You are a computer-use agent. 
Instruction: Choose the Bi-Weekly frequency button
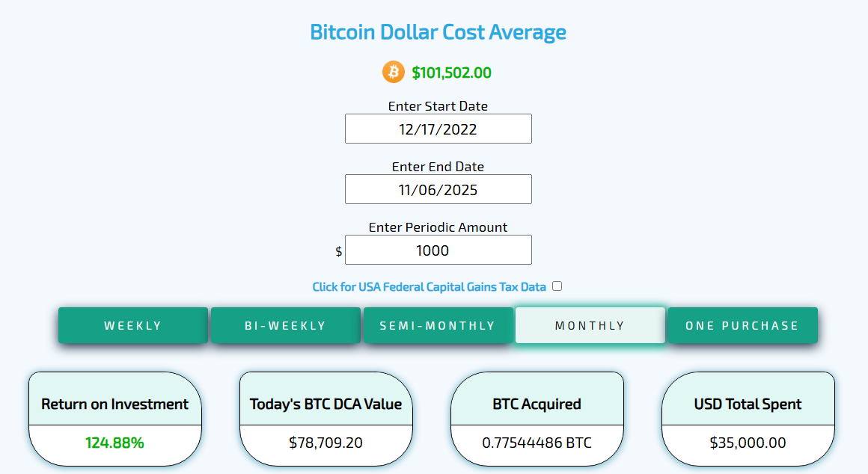point(286,326)
